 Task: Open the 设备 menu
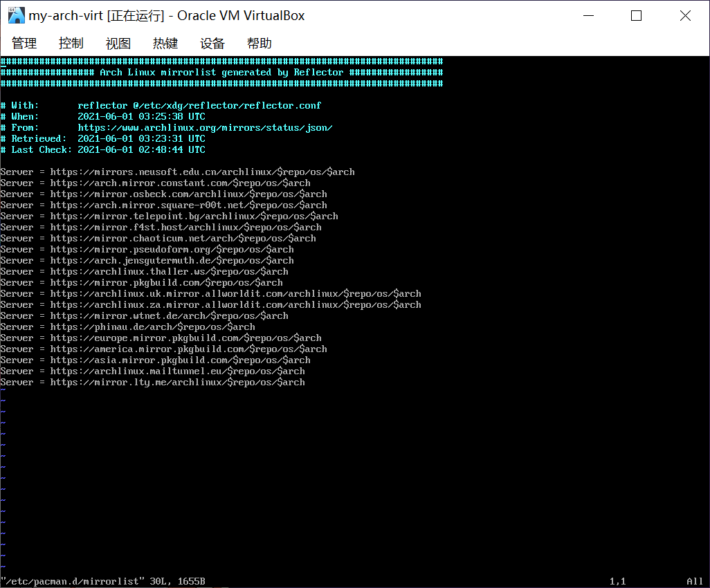click(212, 43)
